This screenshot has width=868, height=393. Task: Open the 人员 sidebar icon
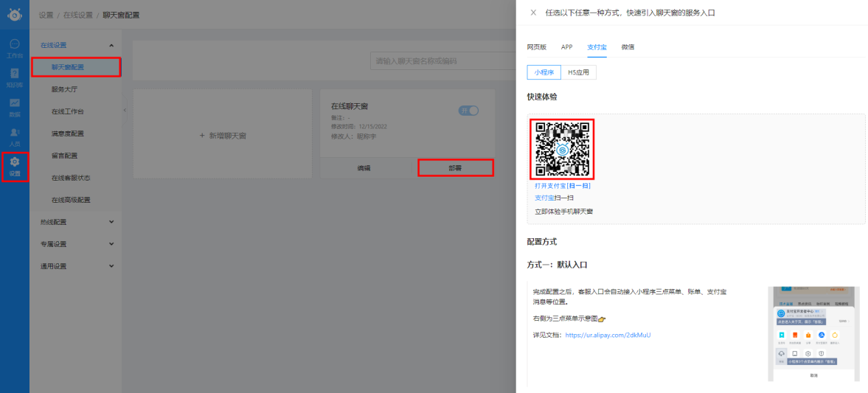pyautogui.click(x=15, y=136)
